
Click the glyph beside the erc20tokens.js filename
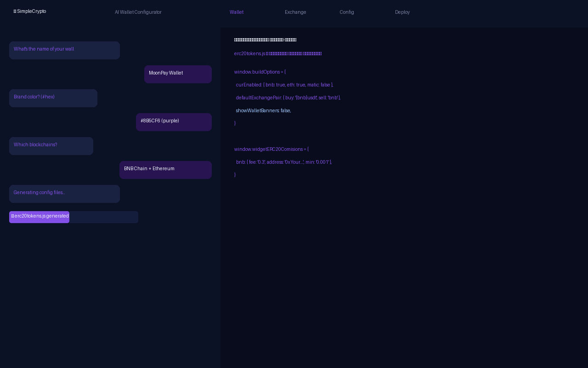[x=267, y=53]
